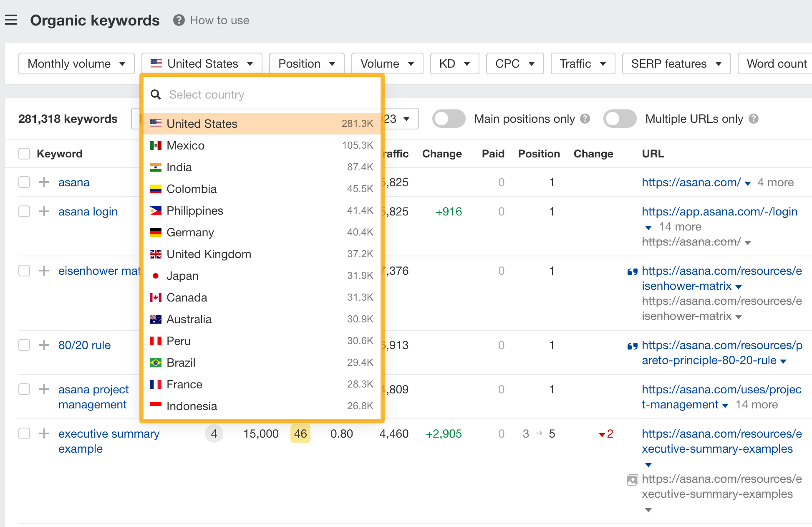The width and height of the screenshot is (812, 527).
Task: Click the How to use link
Action: 219,20
